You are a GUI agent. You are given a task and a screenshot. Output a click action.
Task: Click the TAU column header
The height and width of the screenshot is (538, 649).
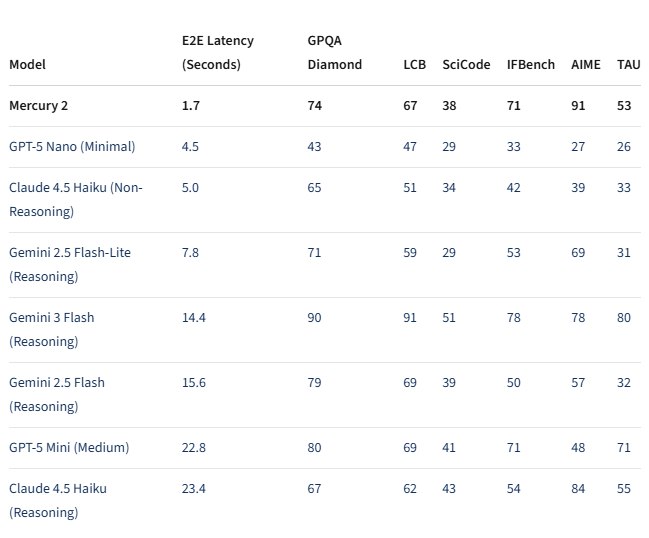[x=628, y=65]
